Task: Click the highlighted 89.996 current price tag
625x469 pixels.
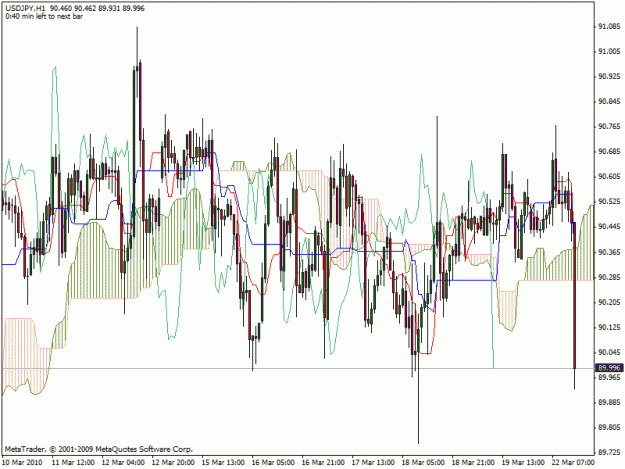Action: pos(609,368)
